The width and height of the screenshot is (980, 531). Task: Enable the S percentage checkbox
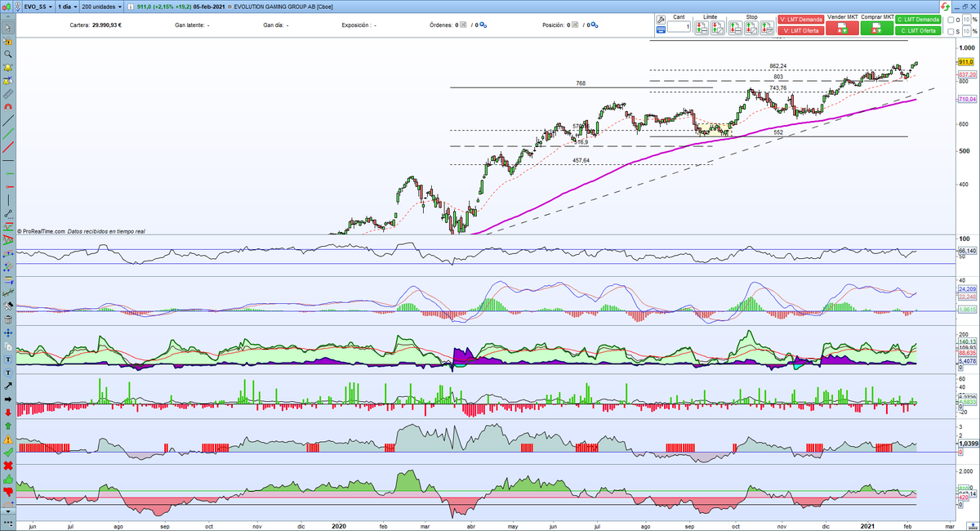[951, 31]
